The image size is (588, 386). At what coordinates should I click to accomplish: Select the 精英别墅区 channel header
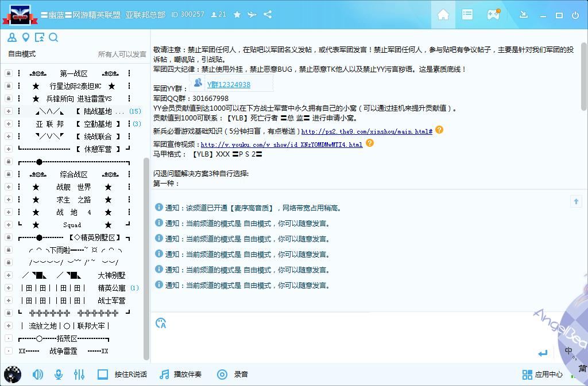click(x=74, y=237)
